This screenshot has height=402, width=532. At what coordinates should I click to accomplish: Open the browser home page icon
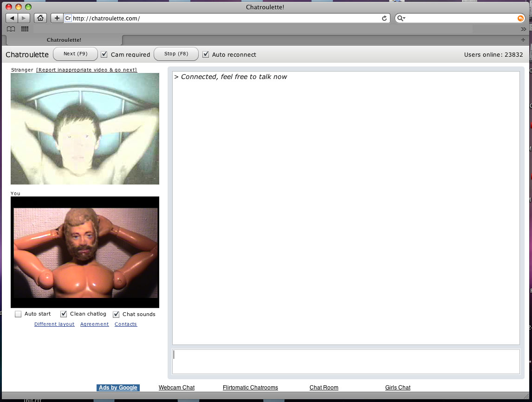click(40, 18)
